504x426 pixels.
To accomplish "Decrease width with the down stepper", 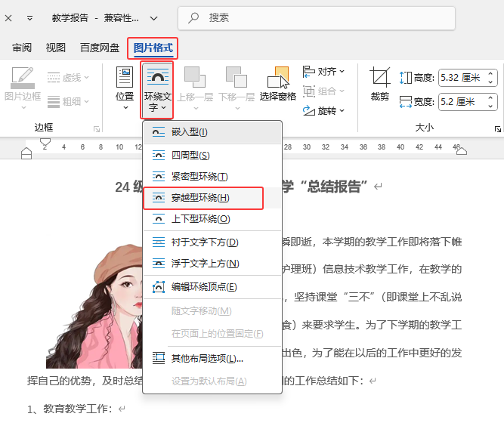I will [x=490, y=106].
